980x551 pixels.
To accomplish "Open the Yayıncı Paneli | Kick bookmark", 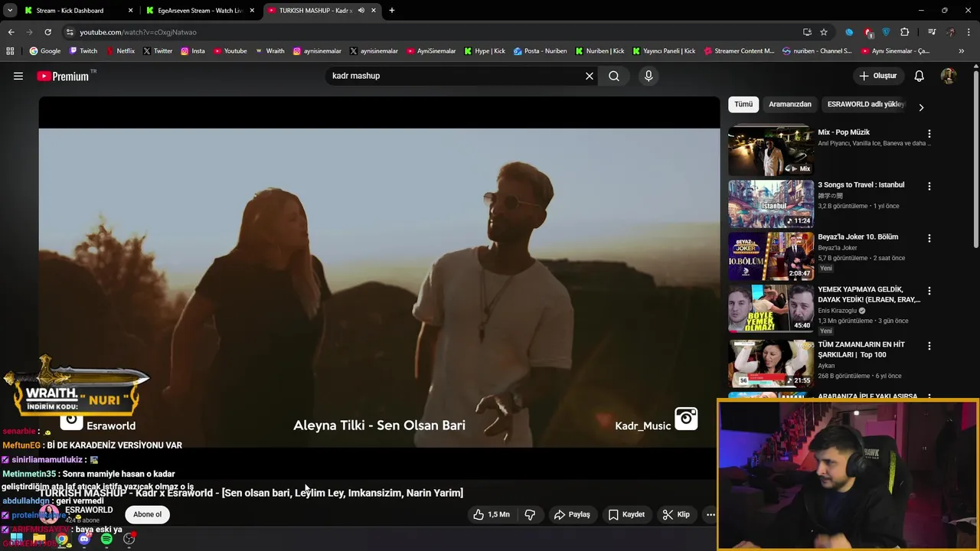I will pos(664,51).
